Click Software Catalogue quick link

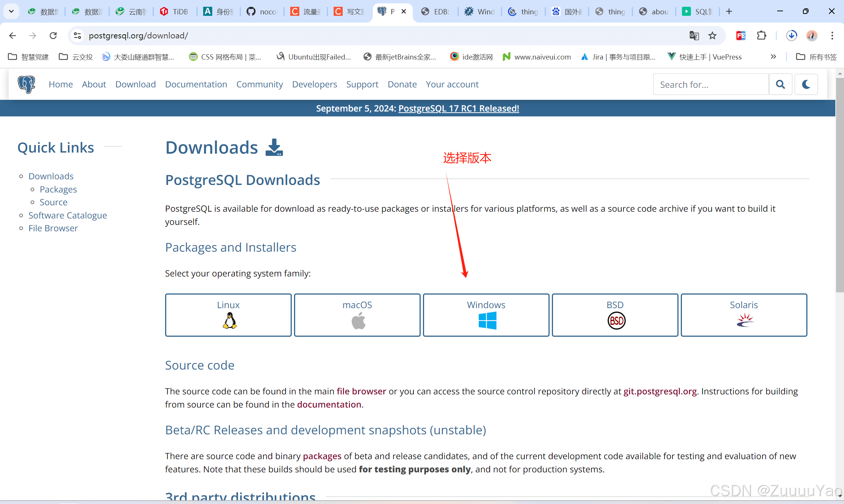(68, 215)
